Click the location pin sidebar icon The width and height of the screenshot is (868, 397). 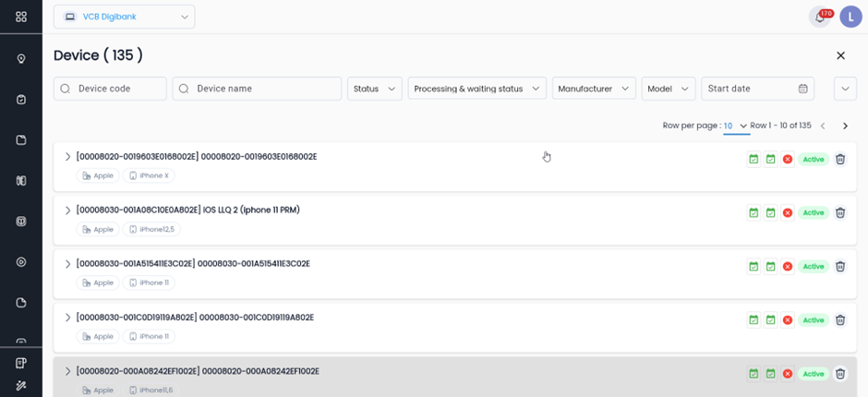tap(21, 58)
